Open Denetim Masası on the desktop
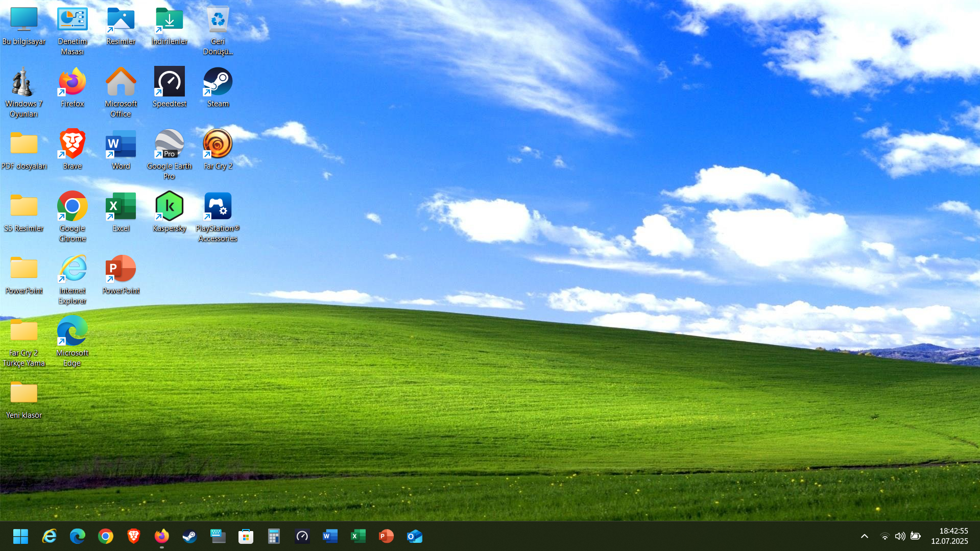This screenshot has height=551, width=980. pos(73,31)
